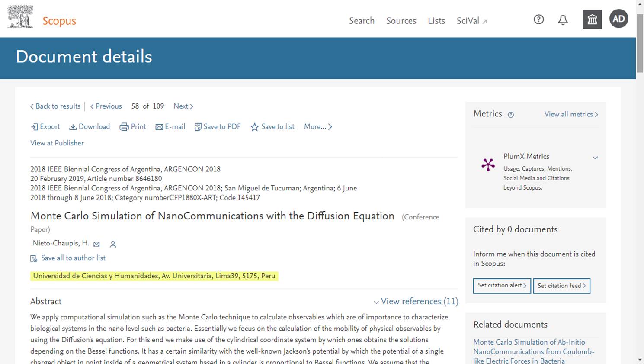The width and height of the screenshot is (644, 364).
Task: Go Back to results
Action: (55, 106)
